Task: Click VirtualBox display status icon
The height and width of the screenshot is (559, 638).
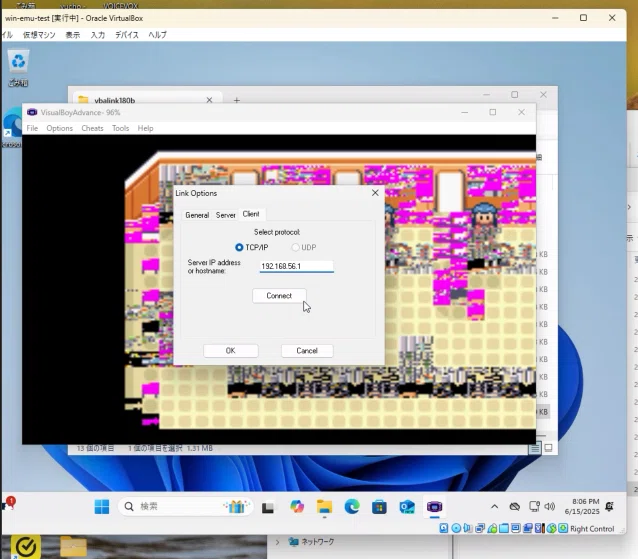Action: tap(516, 528)
